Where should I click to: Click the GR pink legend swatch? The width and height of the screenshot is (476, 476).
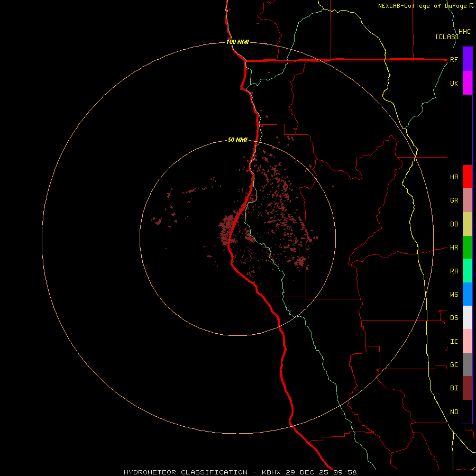tap(467, 200)
